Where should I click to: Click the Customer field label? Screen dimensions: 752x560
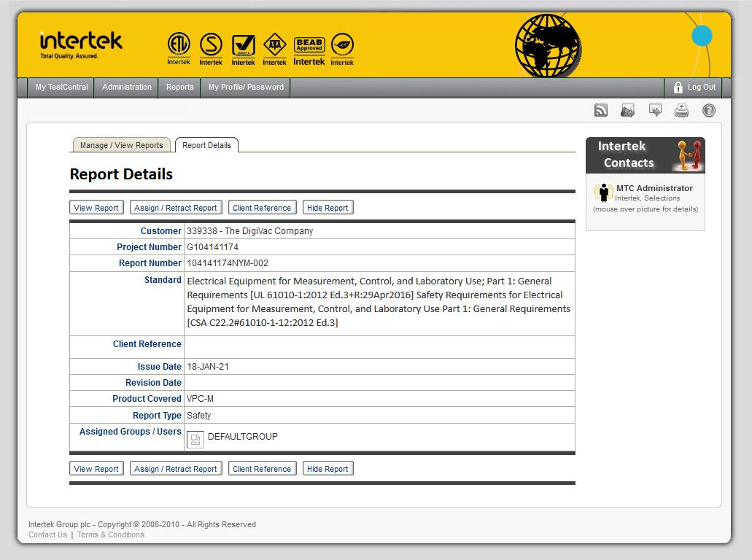click(x=160, y=230)
